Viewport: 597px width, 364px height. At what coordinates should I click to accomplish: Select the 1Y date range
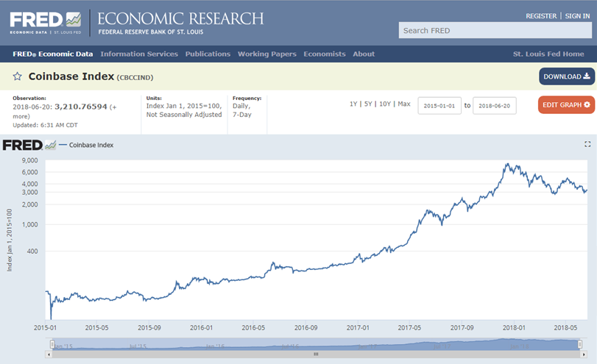pyautogui.click(x=353, y=104)
